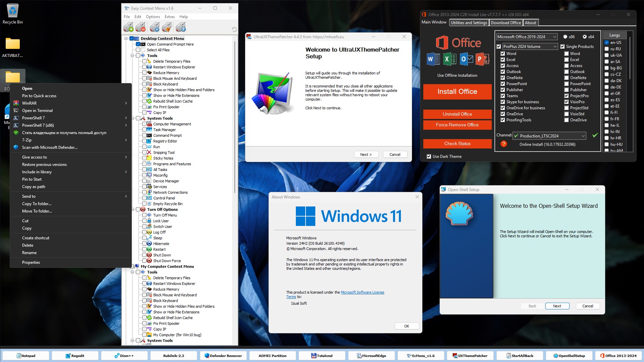
Task: Click the Uninstall mouse icon with red minus
Action: tap(141, 27)
